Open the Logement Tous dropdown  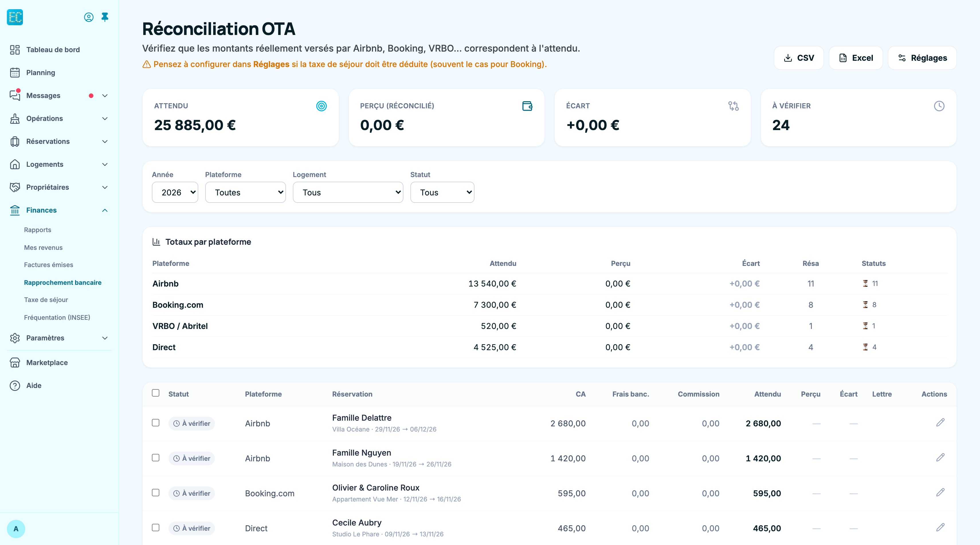348,193
